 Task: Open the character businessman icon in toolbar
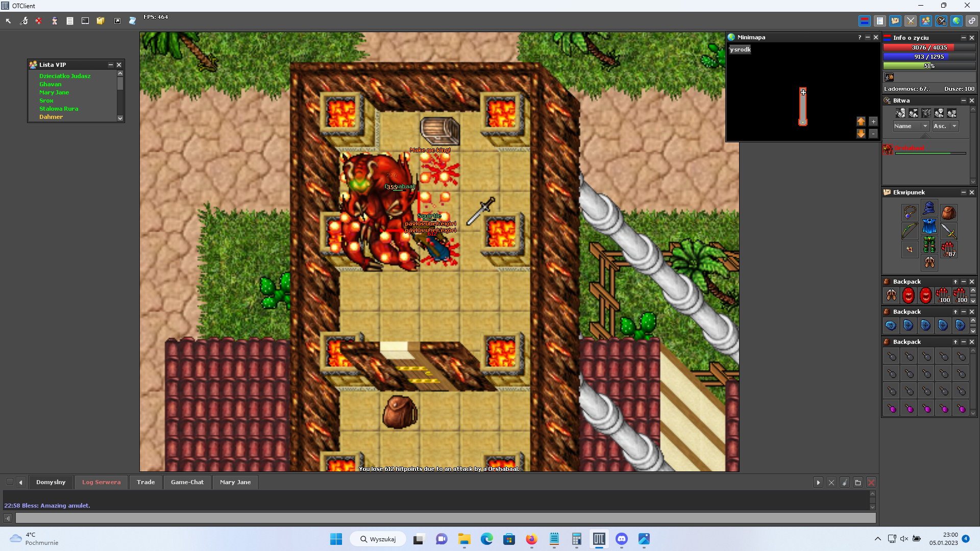pyautogui.click(x=54, y=21)
